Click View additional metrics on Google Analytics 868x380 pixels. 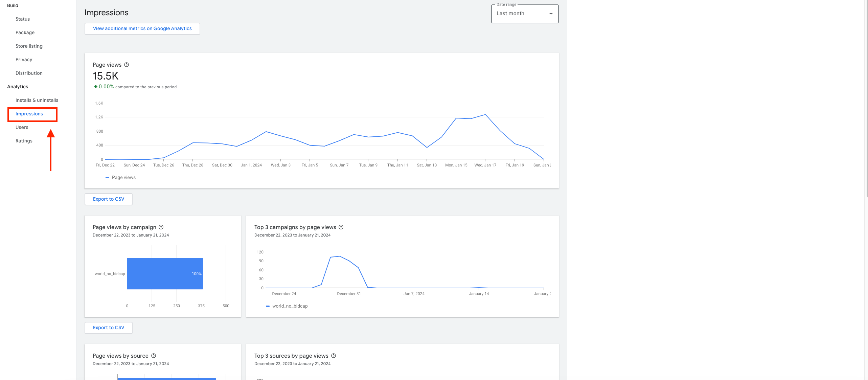pyautogui.click(x=142, y=28)
